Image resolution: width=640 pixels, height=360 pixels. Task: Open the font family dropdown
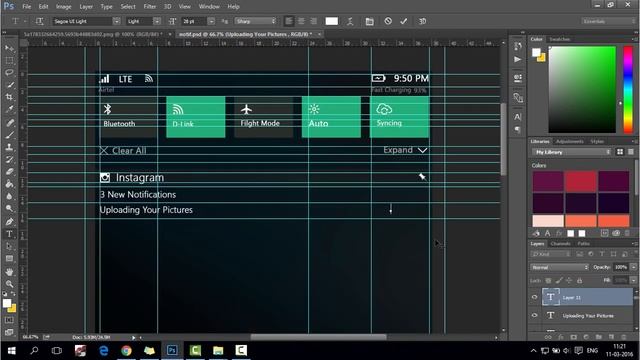(x=116, y=21)
